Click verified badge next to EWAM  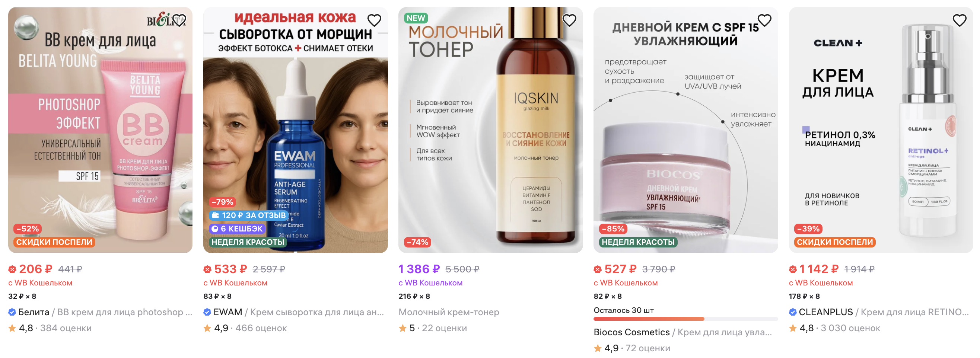click(207, 312)
